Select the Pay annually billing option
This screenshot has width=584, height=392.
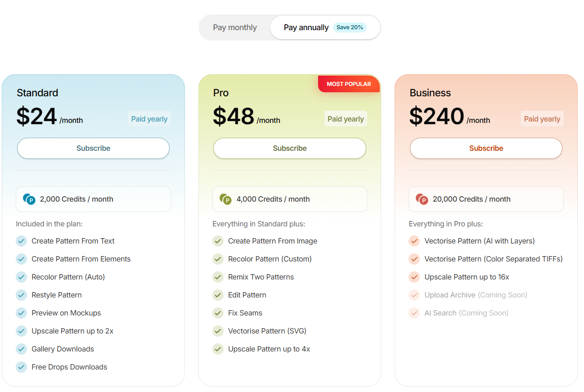pyautogui.click(x=325, y=27)
